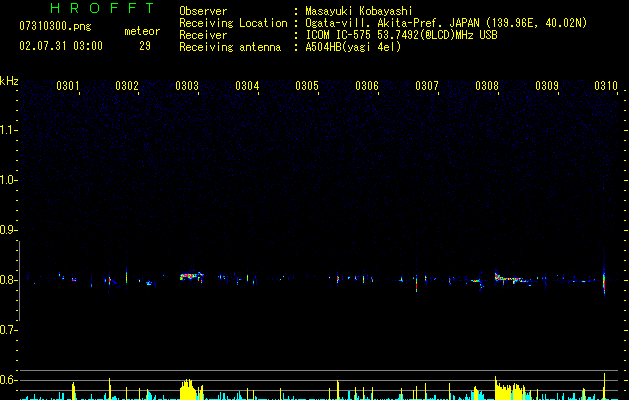This screenshot has width=629, height=400.
Task: Click the Receiving antenna label
Action: [x=230, y=47]
